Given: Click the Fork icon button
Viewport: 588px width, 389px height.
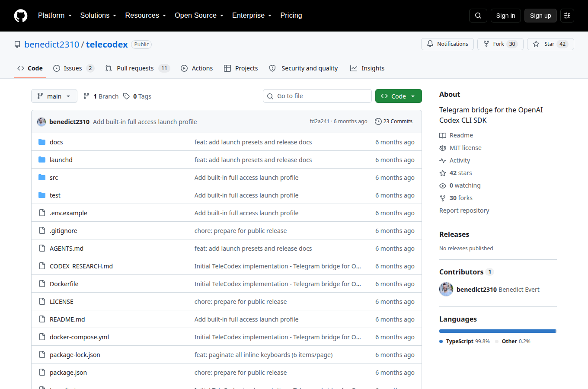Looking at the screenshot, I should [x=486, y=44].
